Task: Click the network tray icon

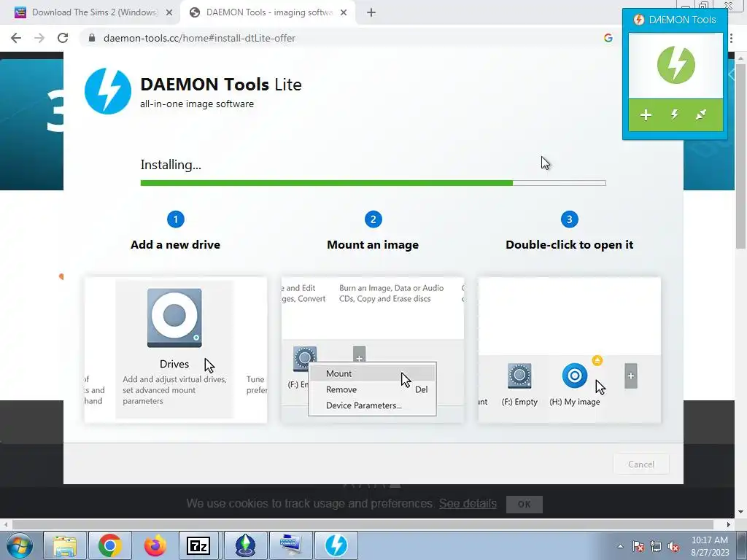Action: pyautogui.click(x=656, y=546)
